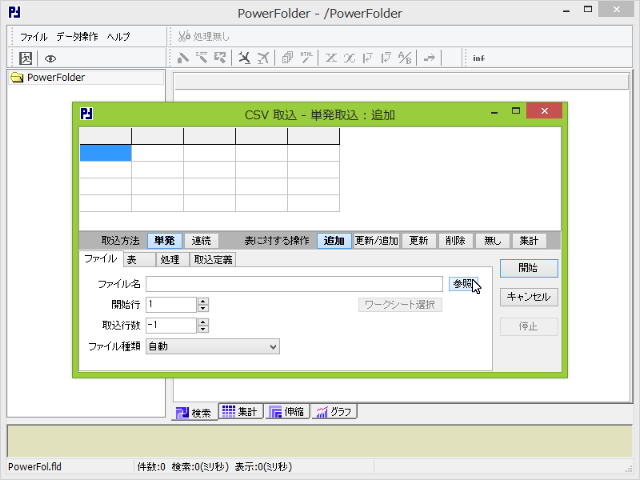
Task: Click the main window PJ logo icon
Action: (15, 12)
